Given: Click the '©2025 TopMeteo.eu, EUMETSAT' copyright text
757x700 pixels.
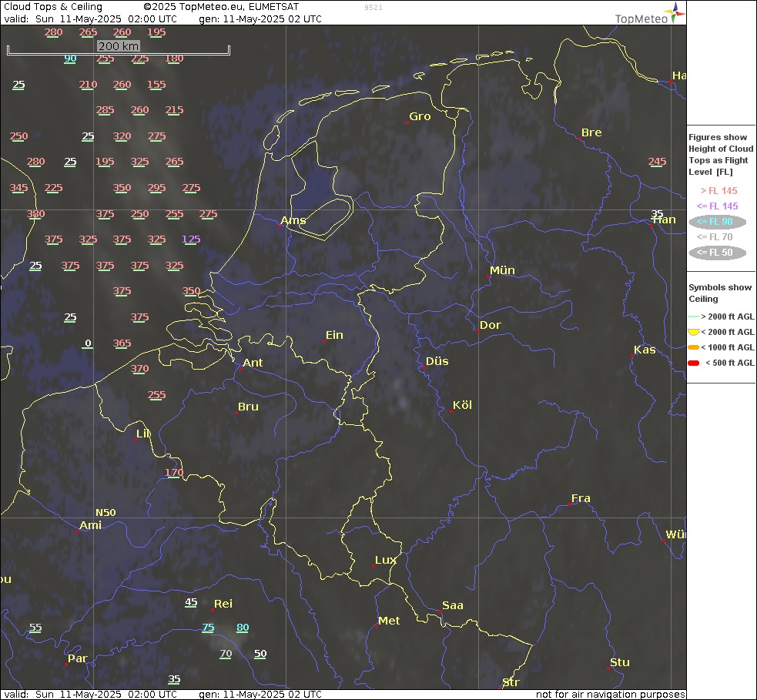Looking at the screenshot, I should (221, 7).
